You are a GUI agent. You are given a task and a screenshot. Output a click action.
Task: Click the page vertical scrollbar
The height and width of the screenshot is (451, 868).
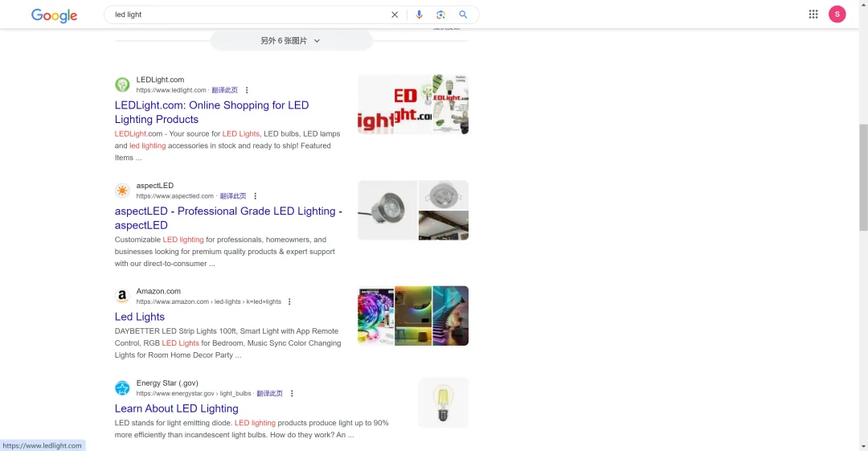click(x=862, y=161)
